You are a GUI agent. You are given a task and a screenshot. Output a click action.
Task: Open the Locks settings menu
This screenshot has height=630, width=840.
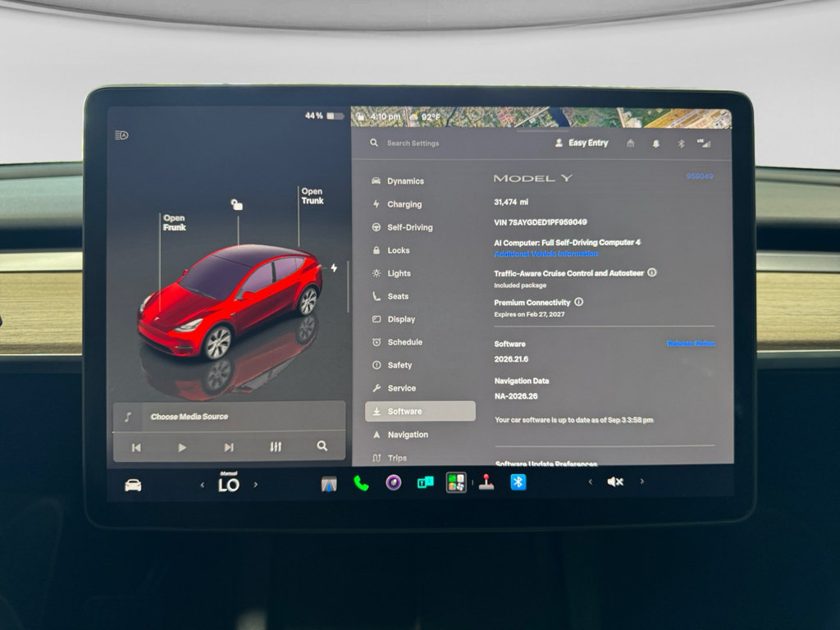(x=390, y=250)
